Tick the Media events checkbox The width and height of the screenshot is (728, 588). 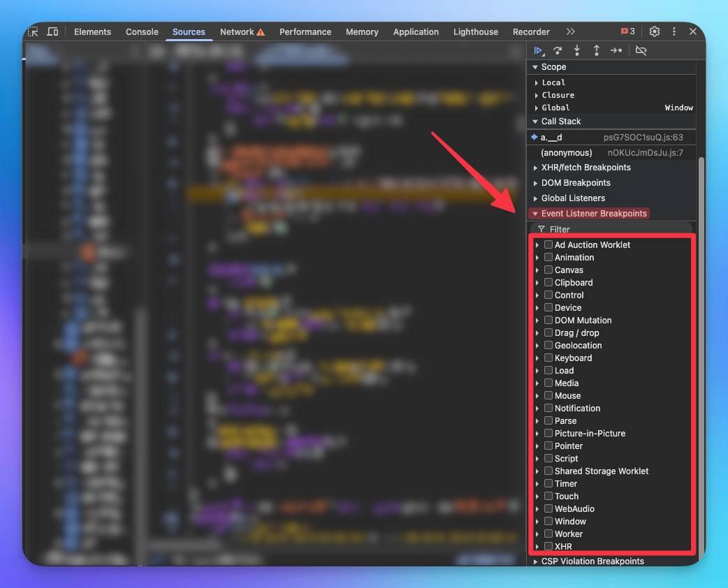coord(548,383)
